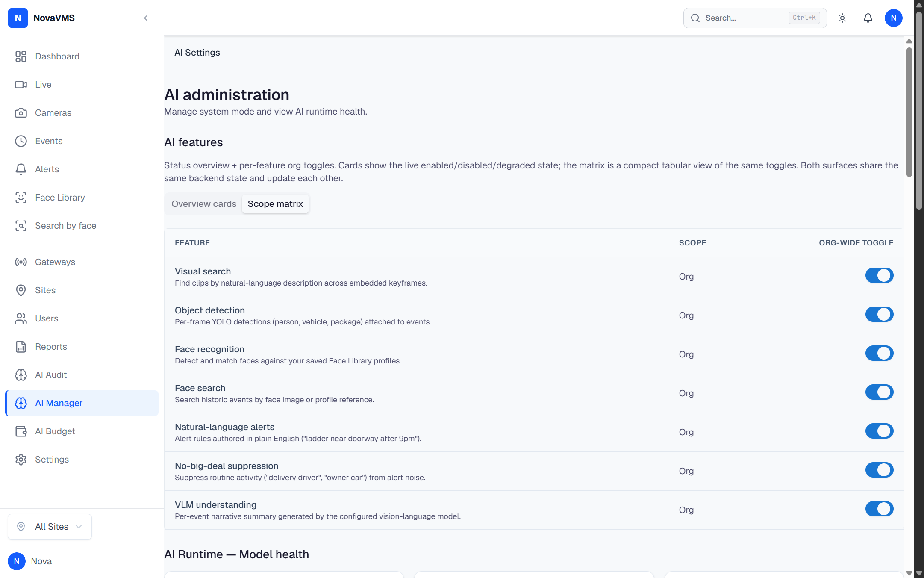Toggle light/dark theme sun icon
This screenshot has height=578, width=924.
842,18
